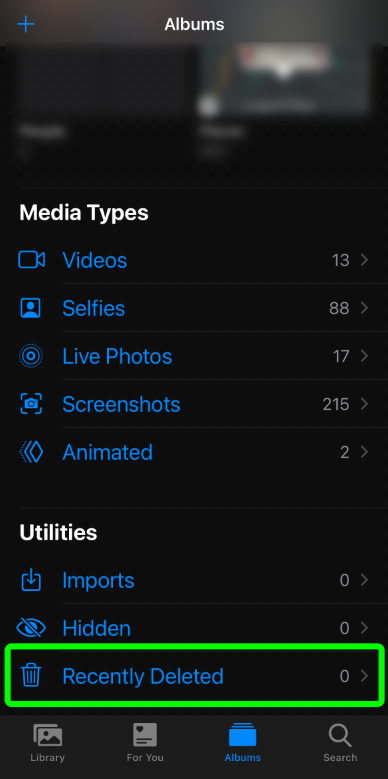Tap the Screenshots camera-frame icon
The image size is (388, 779).
31,404
